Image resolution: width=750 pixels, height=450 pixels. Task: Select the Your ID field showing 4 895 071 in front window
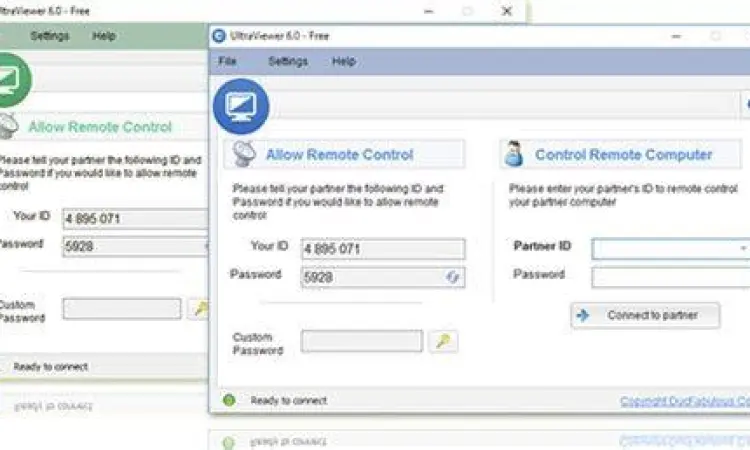(x=383, y=249)
